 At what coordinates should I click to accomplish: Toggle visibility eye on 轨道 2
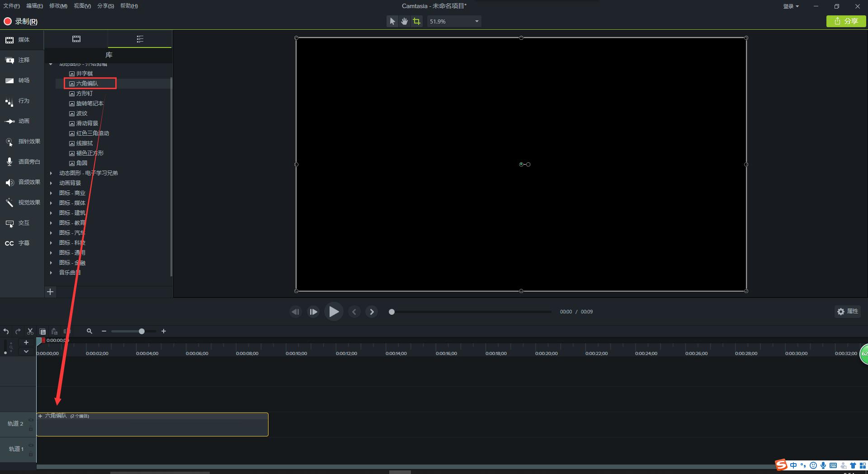pyautogui.click(x=31, y=420)
